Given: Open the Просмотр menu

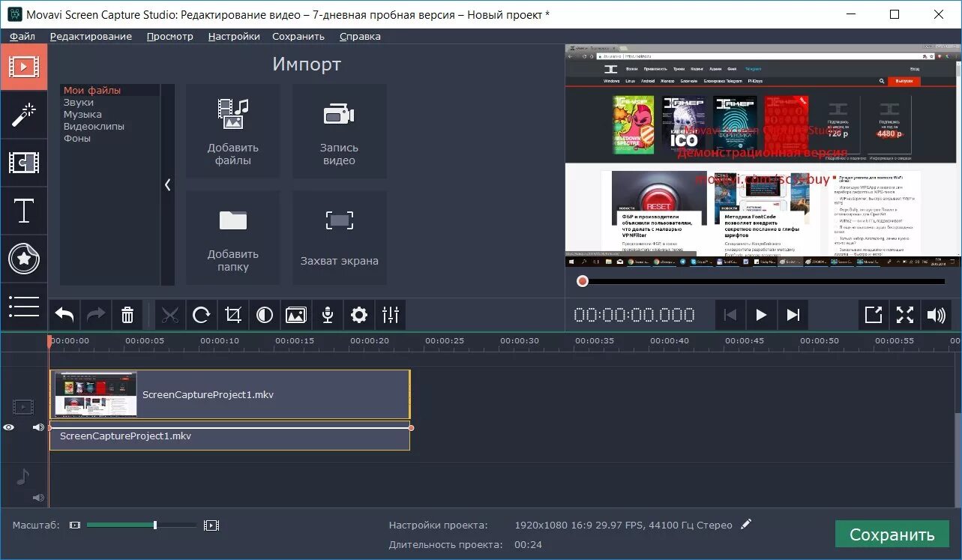Looking at the screenshot, I should point(169,36).
